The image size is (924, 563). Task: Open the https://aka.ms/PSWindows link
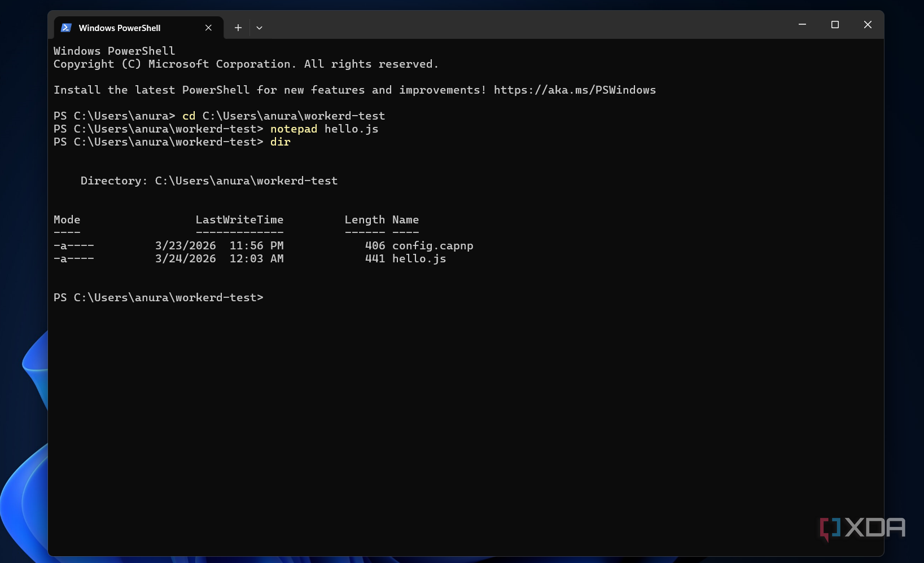[x=575, y=90]
